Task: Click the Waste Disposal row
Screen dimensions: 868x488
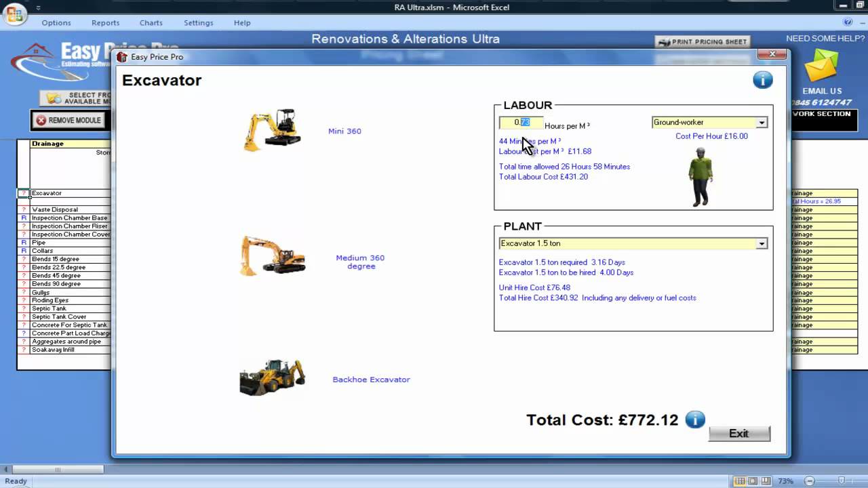Action: coord(71,209)
